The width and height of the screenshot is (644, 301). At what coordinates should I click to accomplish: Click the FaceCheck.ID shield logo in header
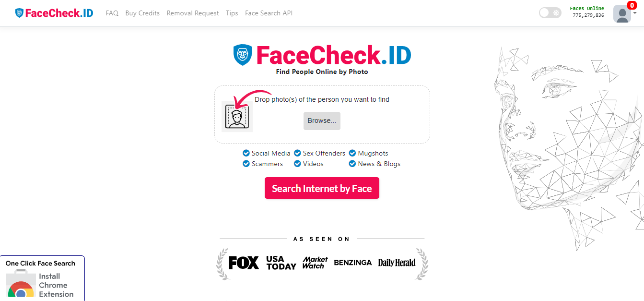pos(19,13)
